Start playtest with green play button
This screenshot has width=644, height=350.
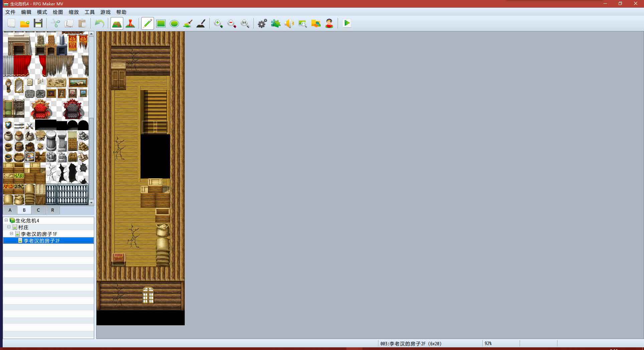[347, 23]
